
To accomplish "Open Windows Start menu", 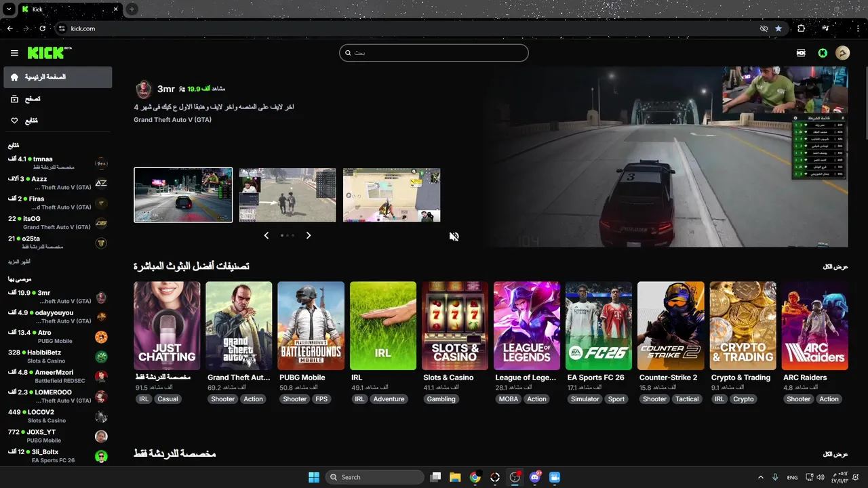I will (314, 477).
